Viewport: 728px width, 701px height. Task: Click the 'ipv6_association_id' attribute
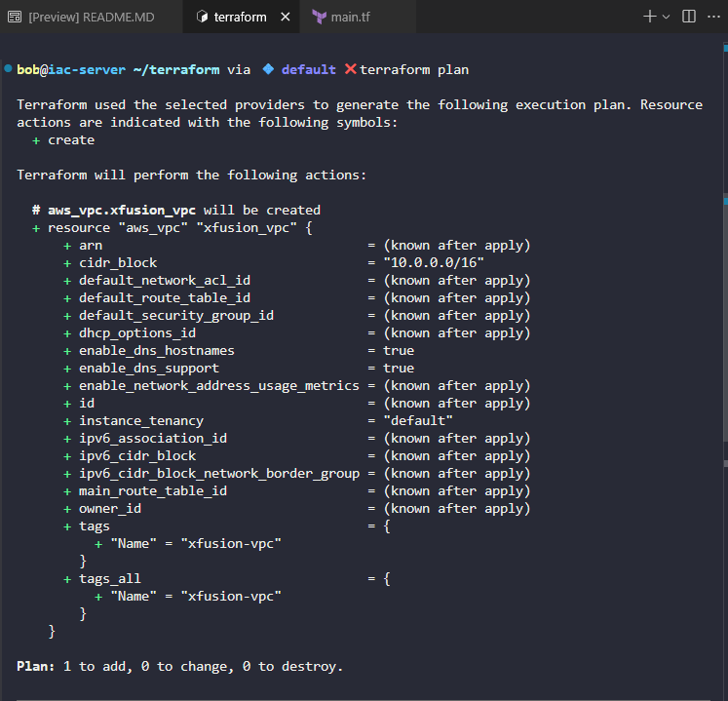(153, 439)
